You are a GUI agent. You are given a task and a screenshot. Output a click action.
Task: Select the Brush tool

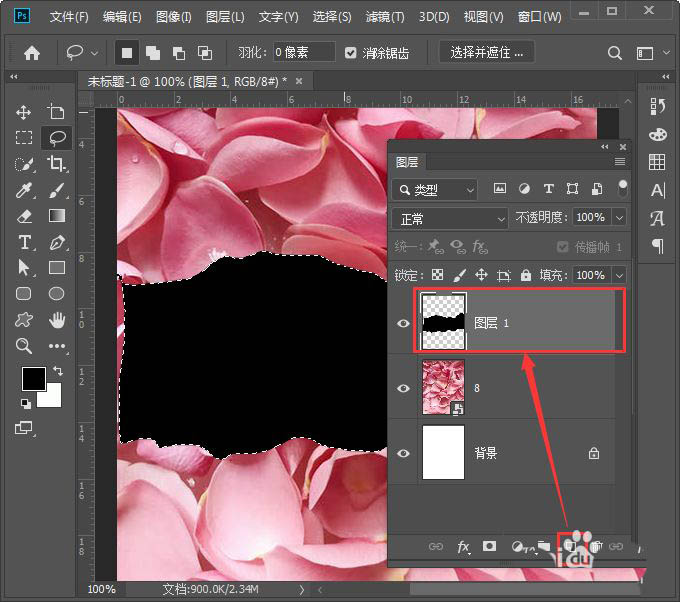pos(56,190)
